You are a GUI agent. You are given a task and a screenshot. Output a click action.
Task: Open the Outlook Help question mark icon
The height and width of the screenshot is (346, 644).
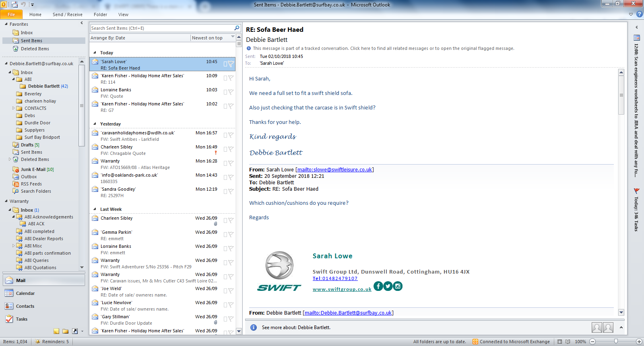(639, 14)
